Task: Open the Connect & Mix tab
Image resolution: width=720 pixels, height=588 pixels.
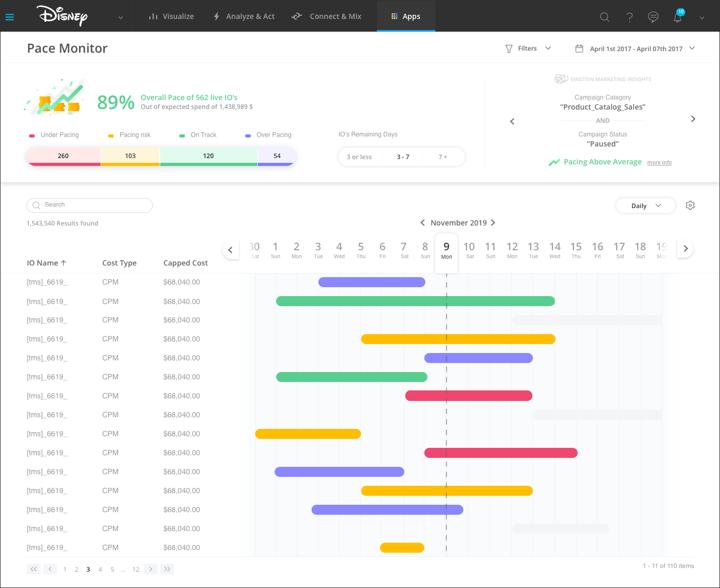Action: pyautogui.click(x=327, y=16)
